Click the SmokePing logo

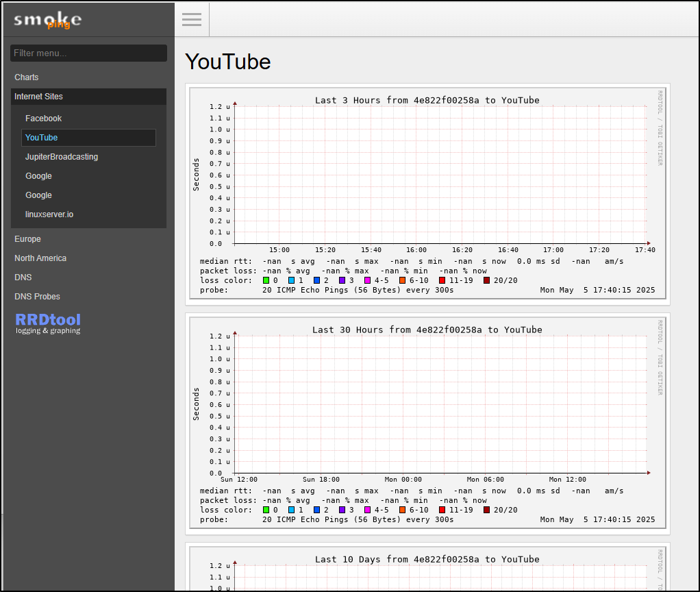click(x=48, y=20)
